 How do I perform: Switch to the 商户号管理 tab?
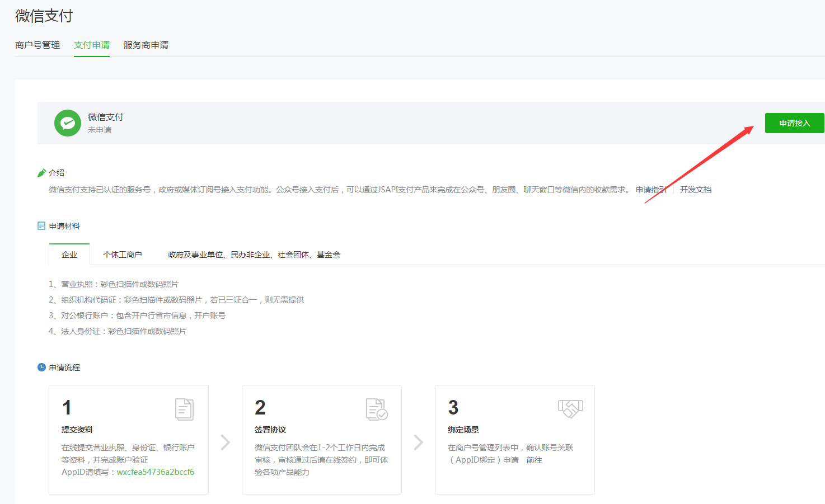[x=37, y=45]
